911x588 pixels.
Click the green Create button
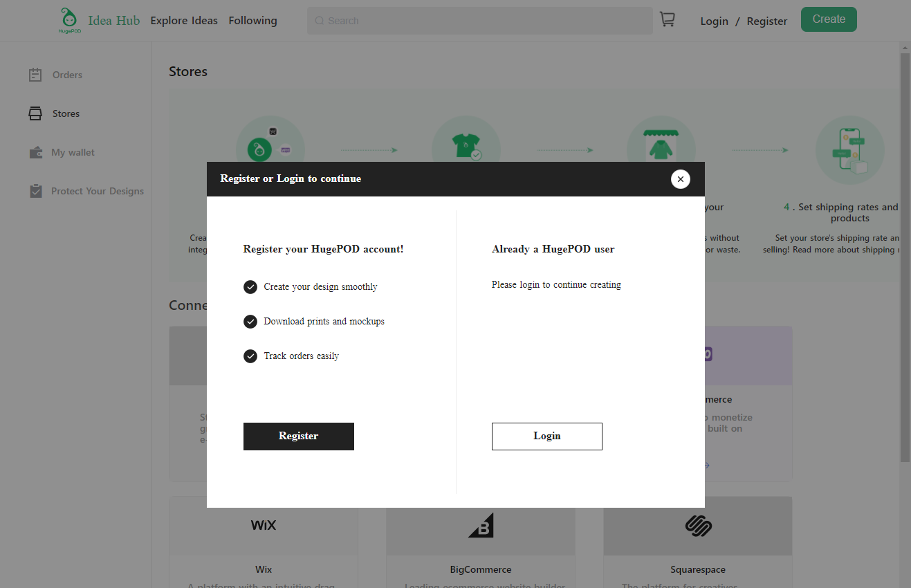pyautogui.click(x=829, y=19)
